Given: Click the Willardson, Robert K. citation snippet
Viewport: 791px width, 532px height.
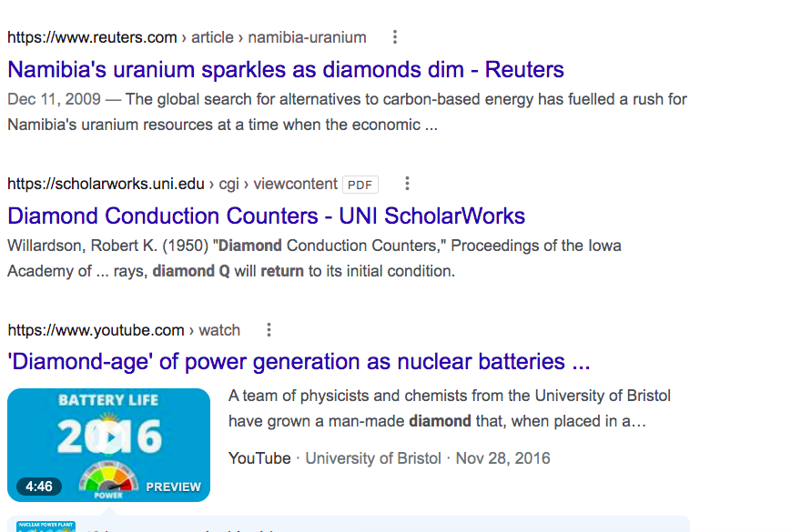Looking at the screenshot, I should point(314,258).
